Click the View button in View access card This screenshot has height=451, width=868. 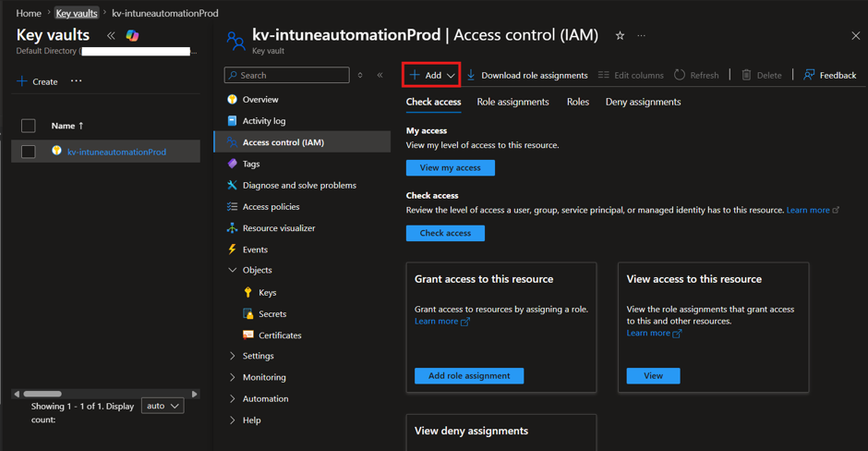(653, 375)
